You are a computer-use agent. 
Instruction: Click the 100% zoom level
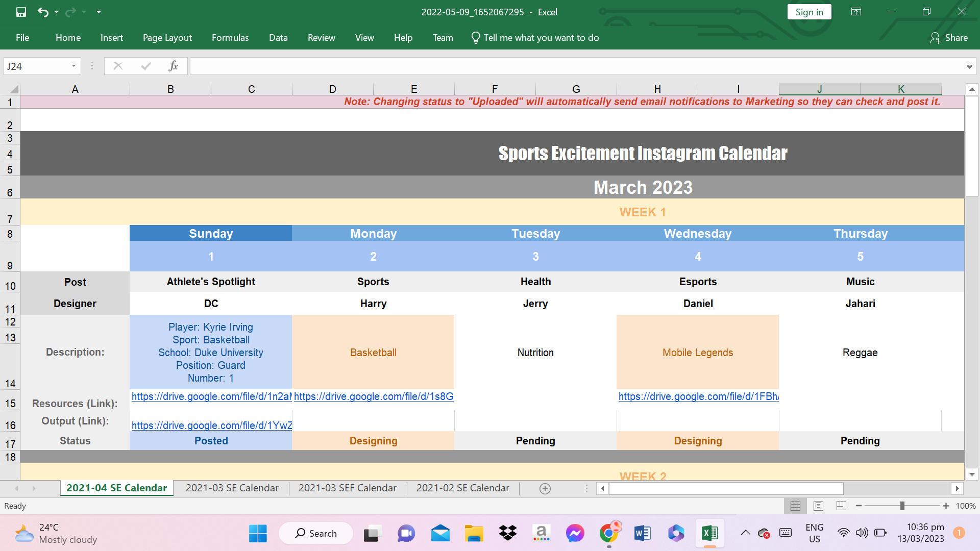[x=966, y=506]
